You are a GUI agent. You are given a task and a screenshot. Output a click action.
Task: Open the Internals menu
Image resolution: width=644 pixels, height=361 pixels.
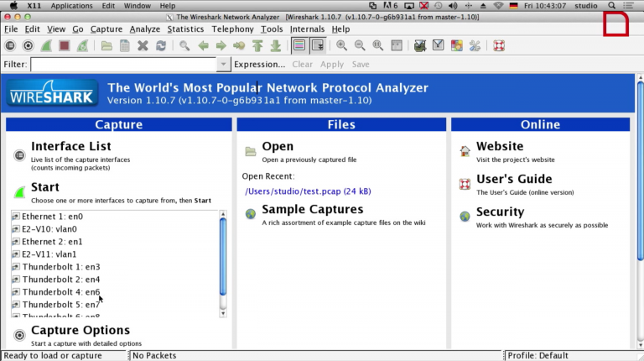307,29
